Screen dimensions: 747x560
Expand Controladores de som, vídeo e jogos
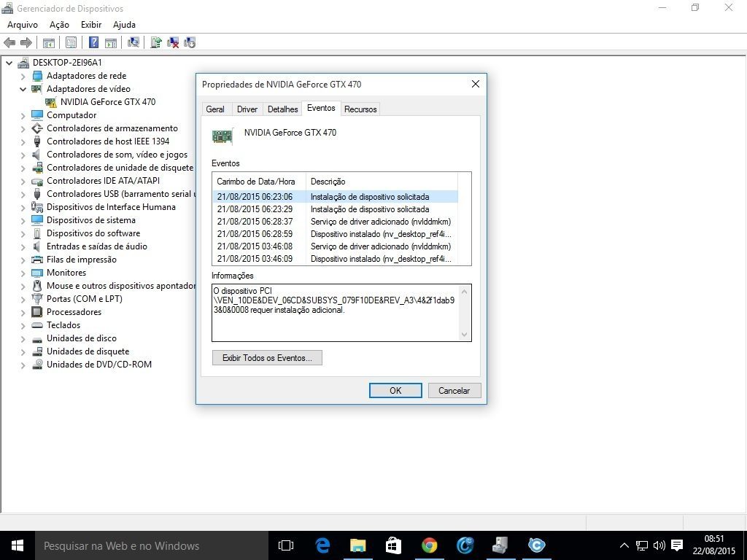click(23, 155)
